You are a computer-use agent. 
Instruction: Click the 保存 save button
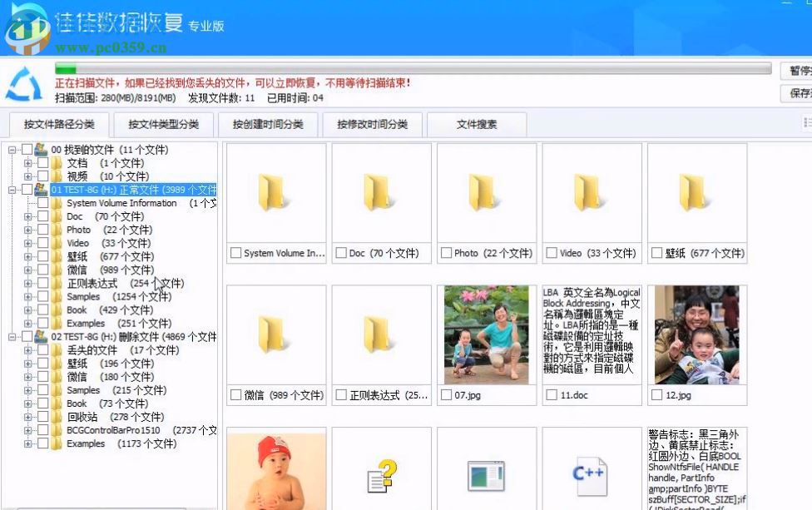(x=800, y=94)
